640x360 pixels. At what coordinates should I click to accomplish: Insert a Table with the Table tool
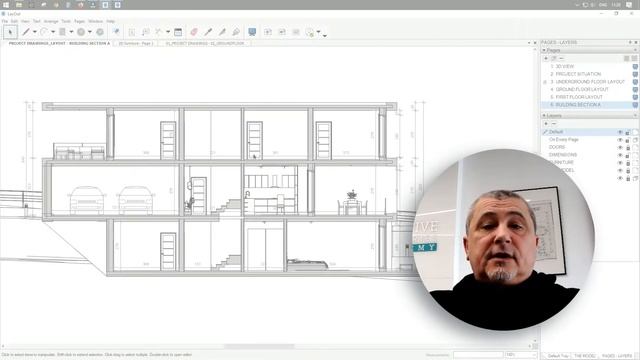pyautogui.click(x=178, y=32)
